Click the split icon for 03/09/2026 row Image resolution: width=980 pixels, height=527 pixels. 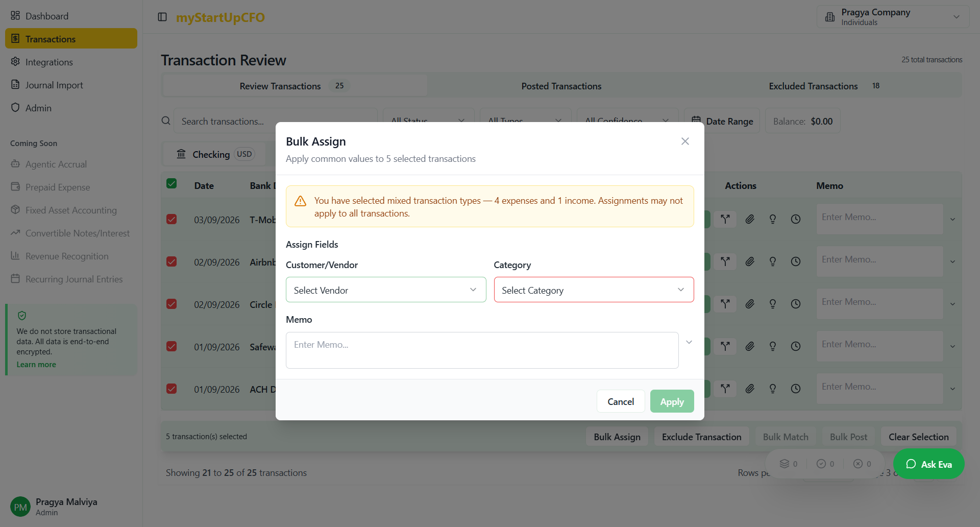[725, 219]
